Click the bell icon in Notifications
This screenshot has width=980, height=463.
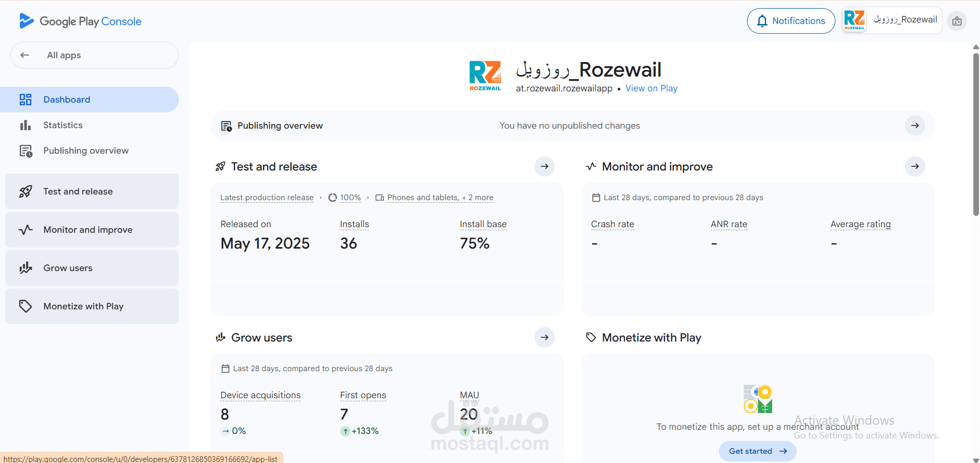tap(762, 21)
